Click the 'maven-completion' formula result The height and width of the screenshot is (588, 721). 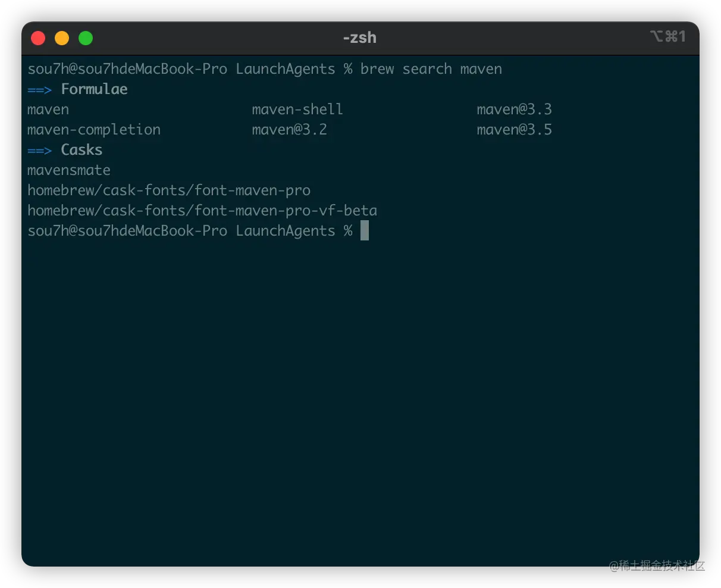(x=94, y=130)
